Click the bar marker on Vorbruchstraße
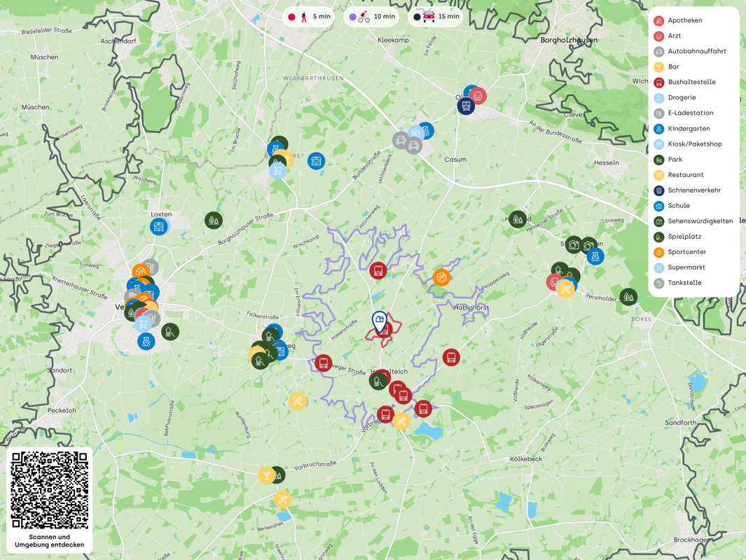The image size is (746, 560). point(266,475)
